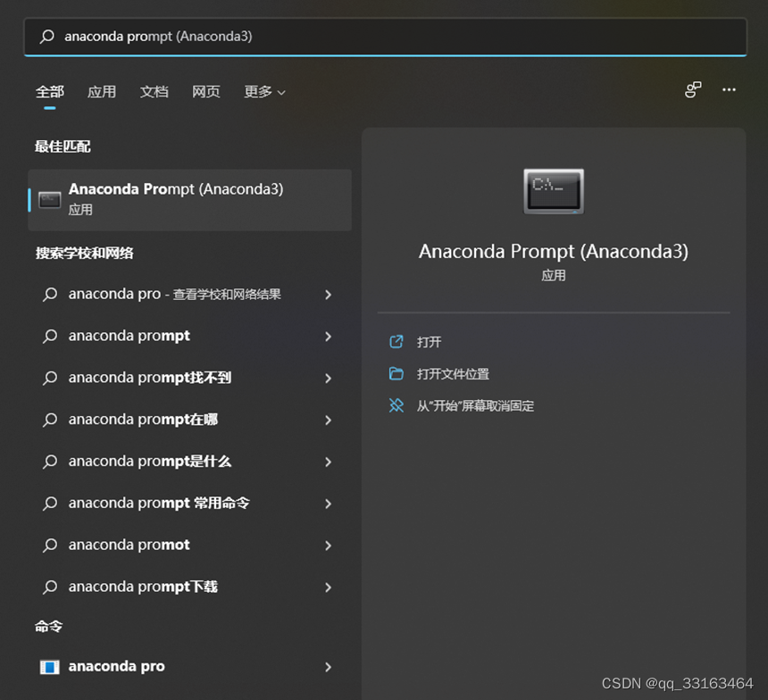
Task: Open the three-dot options menu
Action: 729,89
